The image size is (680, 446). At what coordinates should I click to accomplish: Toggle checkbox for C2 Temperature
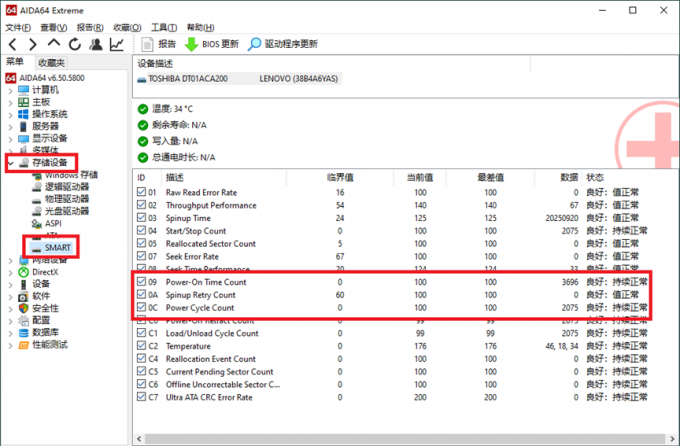[x=141, y=346]
